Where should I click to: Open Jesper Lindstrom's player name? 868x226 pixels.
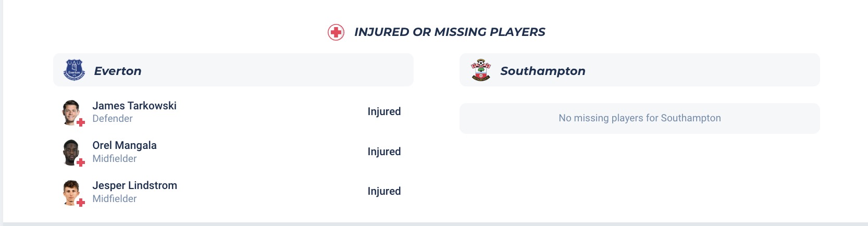[x=134, y=185]
